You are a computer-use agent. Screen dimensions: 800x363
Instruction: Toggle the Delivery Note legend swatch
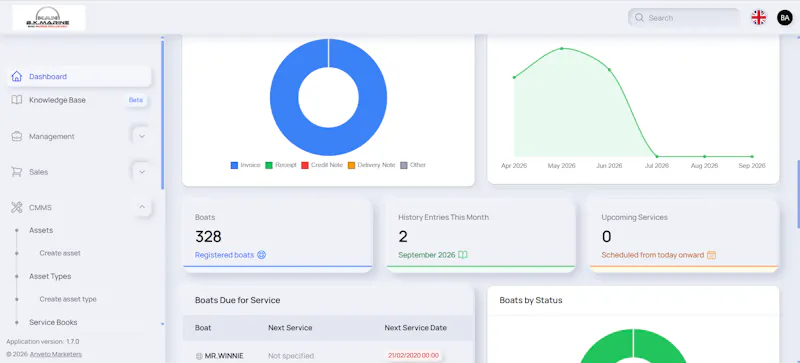[352, 165]
